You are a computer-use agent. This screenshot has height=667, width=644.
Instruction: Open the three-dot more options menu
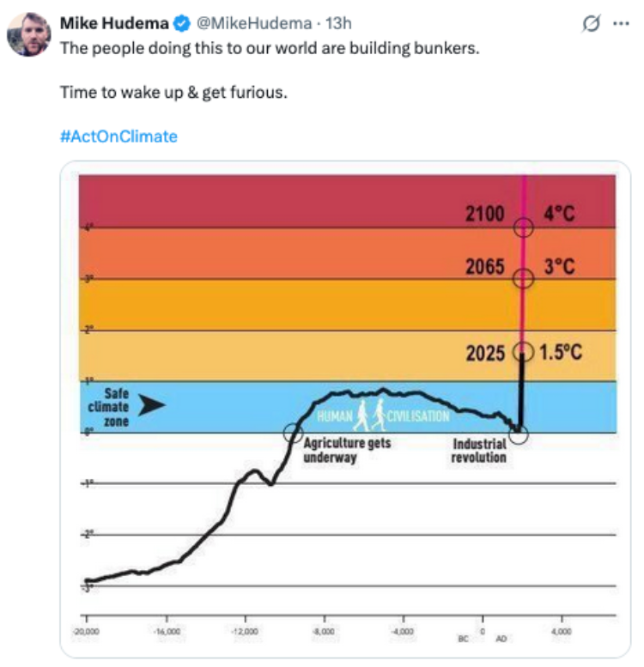click(x=621, y=23)
